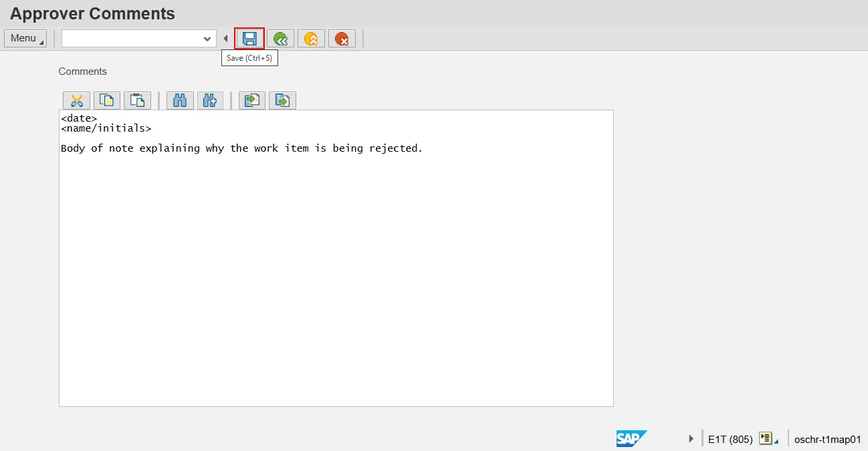Click the E1T (805) system entry

click(730, 439)
